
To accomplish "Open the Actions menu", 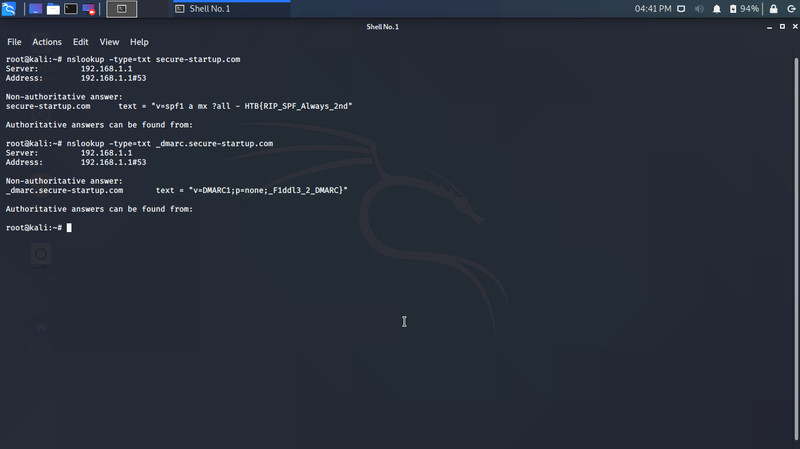I will point(47,43).
